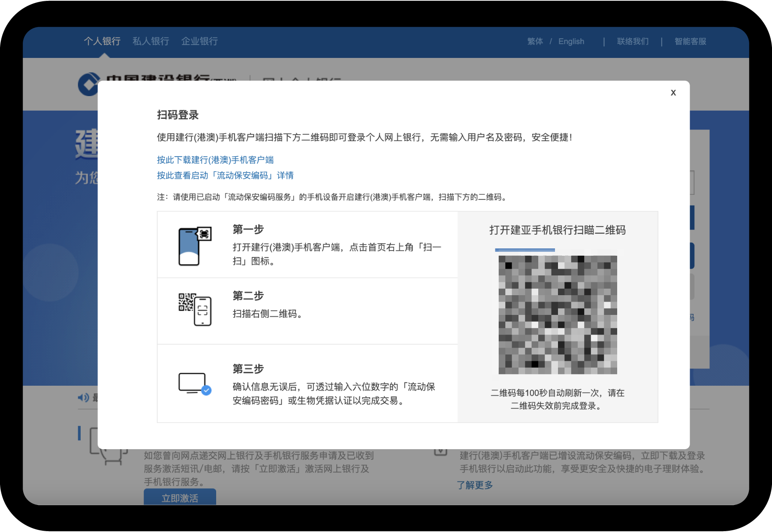Click the monitor checkmark icon for 第三步
This screenshot has width=772, height=532.
(195, 384)
